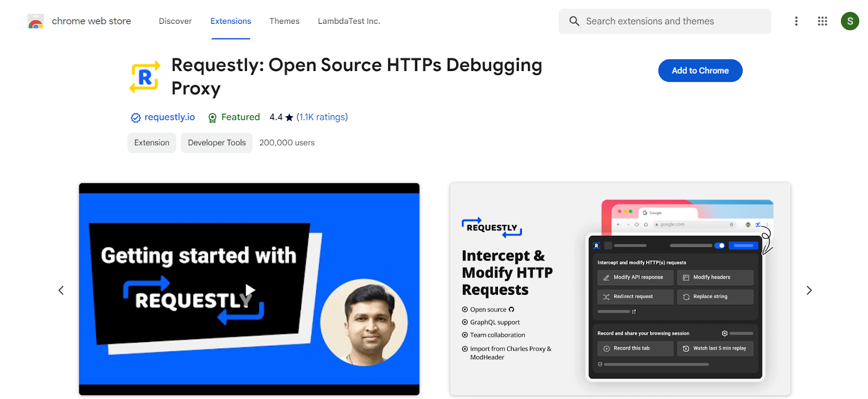Click the Developer Tools category chip
868x399 pixels.
coord(216,143)
